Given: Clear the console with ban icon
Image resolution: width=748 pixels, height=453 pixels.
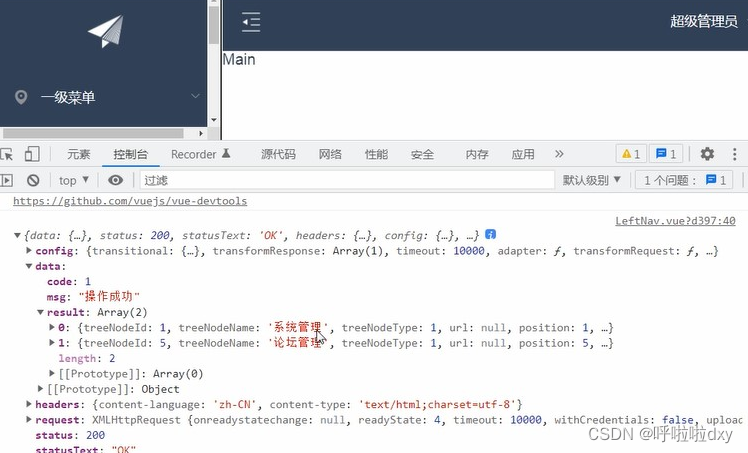Looking at the screenshot, I should click(33, 180).
